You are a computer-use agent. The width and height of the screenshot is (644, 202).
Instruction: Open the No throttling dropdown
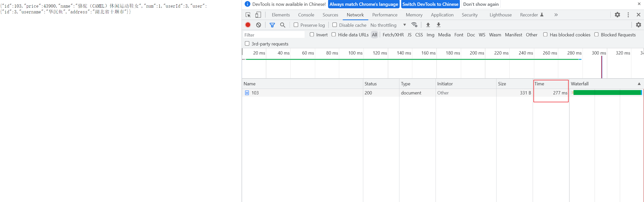tap(388, 25)
